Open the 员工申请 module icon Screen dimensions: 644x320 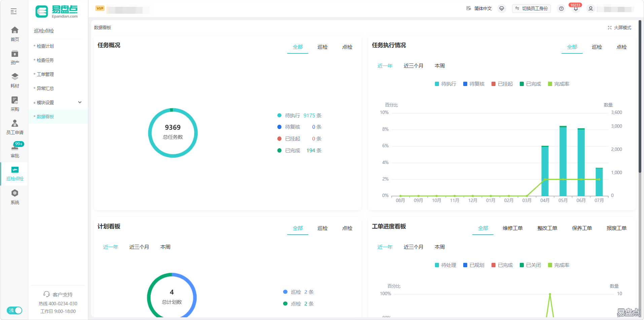[15, 123]
